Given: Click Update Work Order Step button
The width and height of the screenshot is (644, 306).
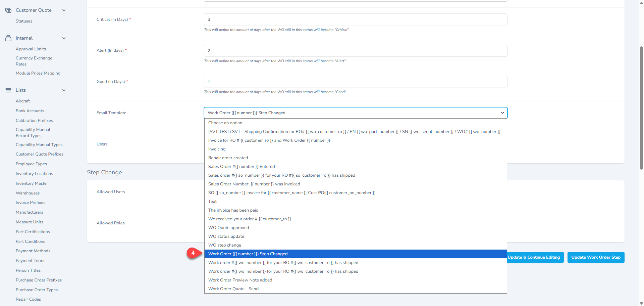Looking at the screenshot, I should [596, 257].
